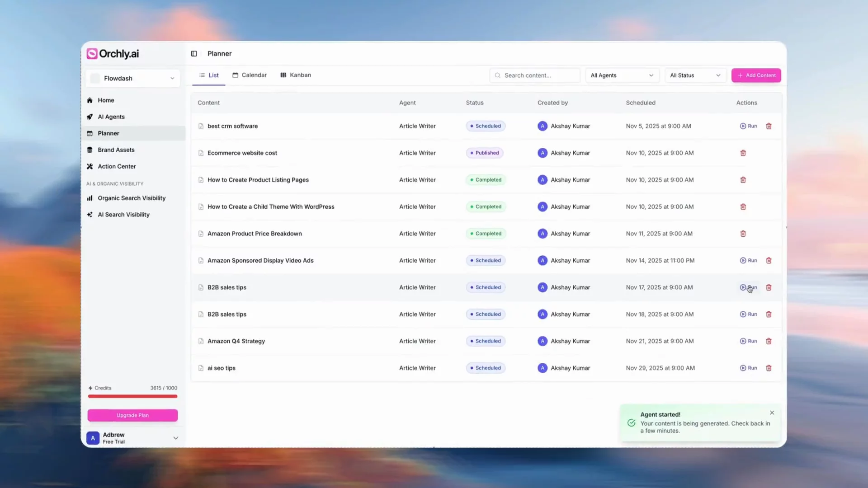Click trash icon for Ecommerce website cost
Screen dimensions: 868x488
point(743,153)
